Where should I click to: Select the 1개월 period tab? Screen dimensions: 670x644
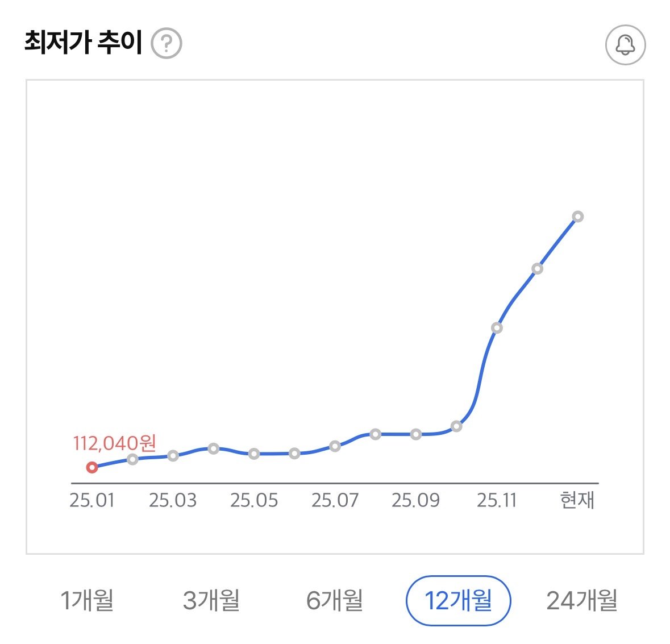87,600
